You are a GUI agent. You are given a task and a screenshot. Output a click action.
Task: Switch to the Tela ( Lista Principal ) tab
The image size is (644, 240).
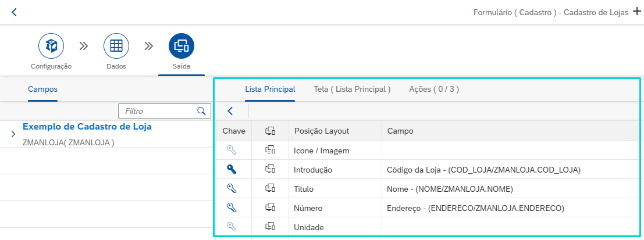pyautogui.click(x=352, y=89)
